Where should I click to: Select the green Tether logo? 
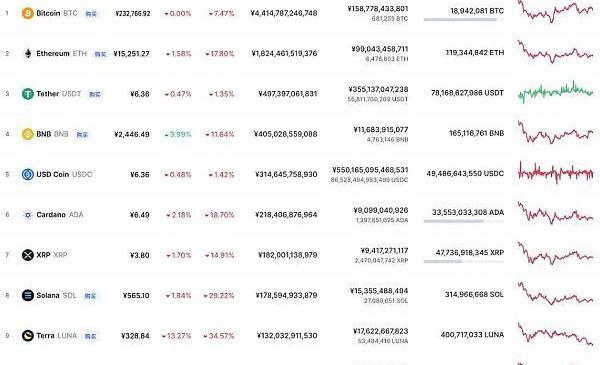coord(28,94)
